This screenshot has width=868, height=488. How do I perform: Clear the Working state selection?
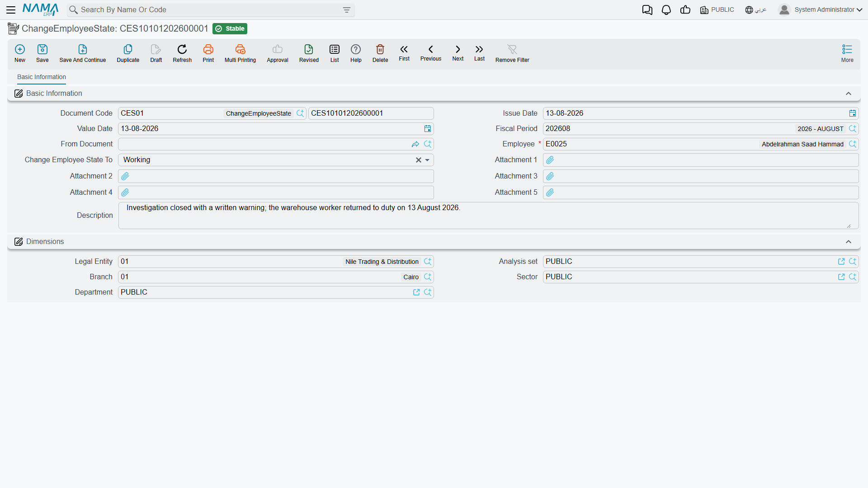[x=419, y=160]
